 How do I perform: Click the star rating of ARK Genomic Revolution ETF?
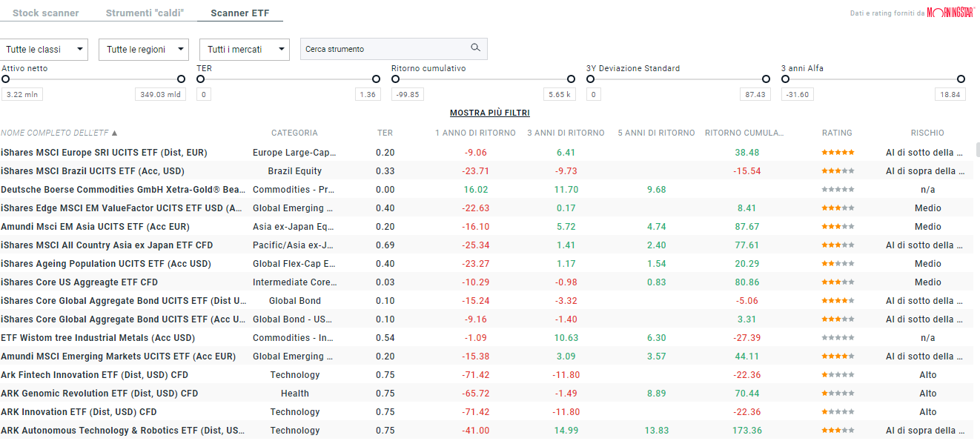[837, 393]
